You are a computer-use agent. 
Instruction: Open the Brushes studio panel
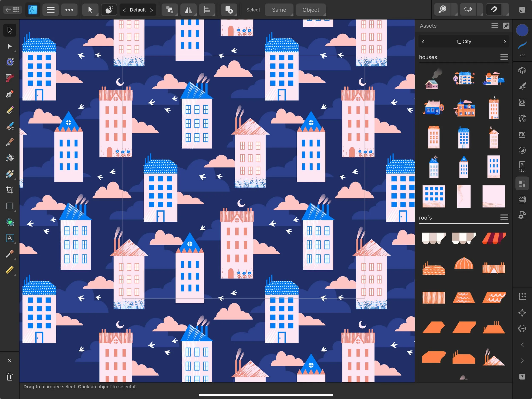522,86
